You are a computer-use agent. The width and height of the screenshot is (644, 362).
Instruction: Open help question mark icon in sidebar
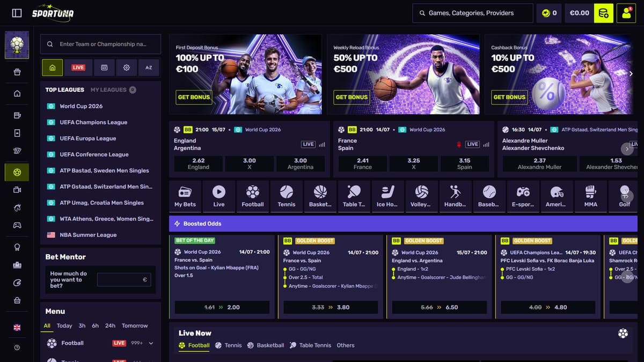pyautogui.click(x=17, y=348)
